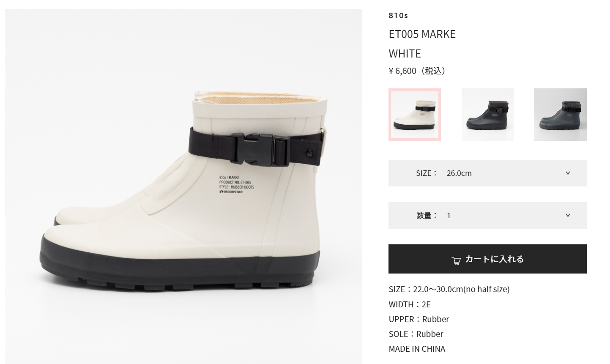
Task: Click the 数量 dropdown chevron arrow
Action: point(568,215)
